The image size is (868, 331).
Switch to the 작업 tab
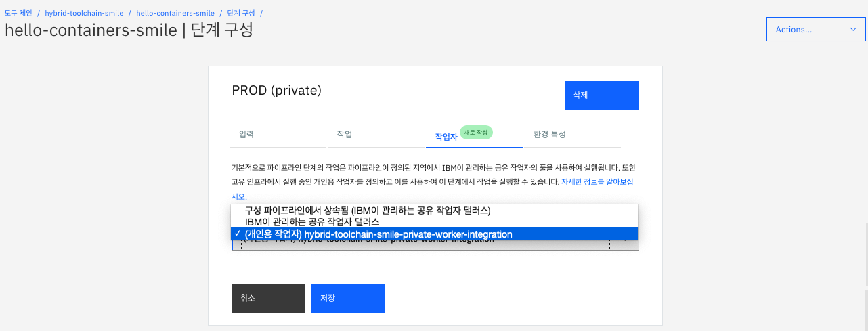point(376,135)
